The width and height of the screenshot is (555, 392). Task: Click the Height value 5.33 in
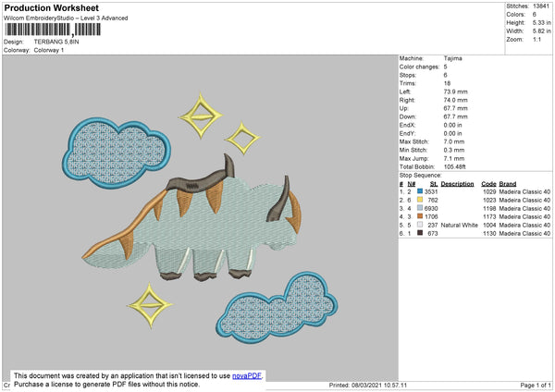coord(541,22)
